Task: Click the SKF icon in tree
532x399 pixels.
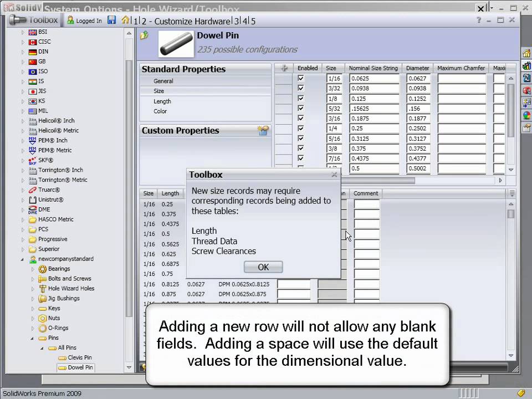Action: point(33,160)
